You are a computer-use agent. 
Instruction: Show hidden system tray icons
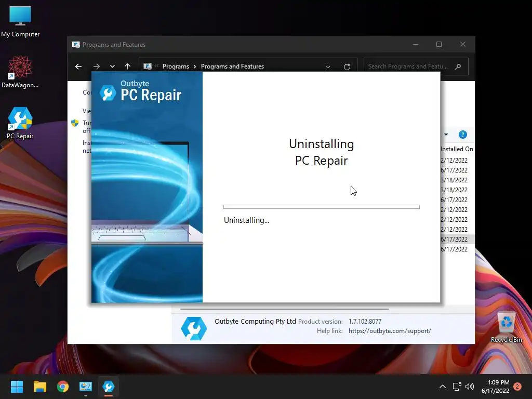tap(443, 387)
